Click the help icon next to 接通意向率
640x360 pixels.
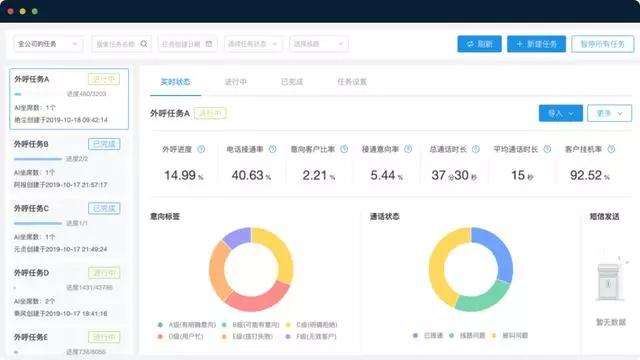[408, 149]
